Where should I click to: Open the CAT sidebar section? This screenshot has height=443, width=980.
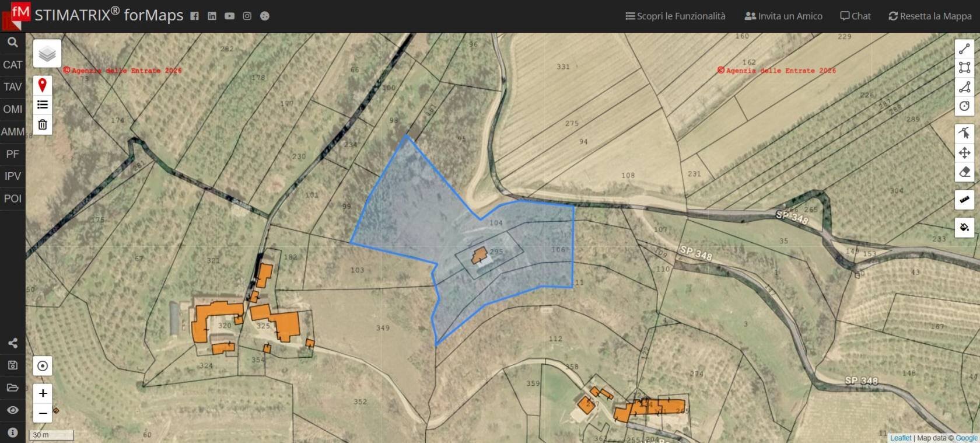[13, 65]
